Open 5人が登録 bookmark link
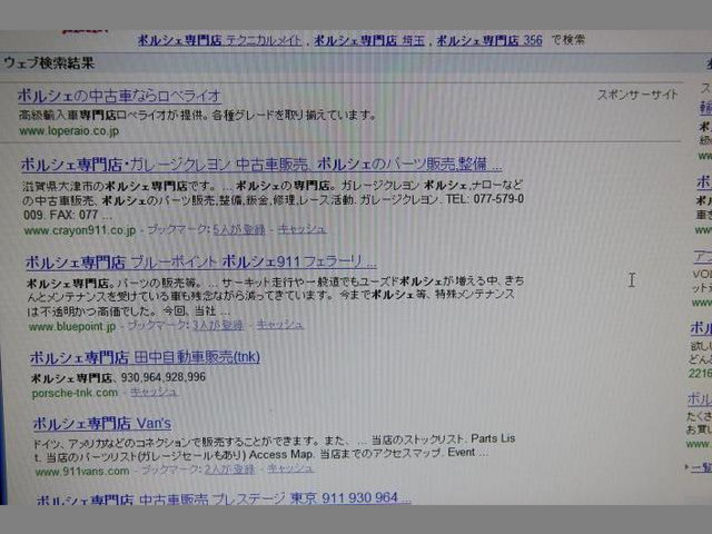Screen dimensions: 712x534 point(241,229)
